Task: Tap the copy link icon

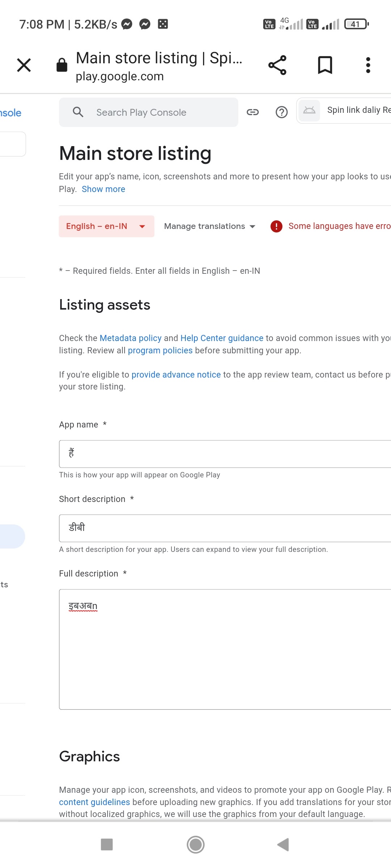Action: [253, 112]
